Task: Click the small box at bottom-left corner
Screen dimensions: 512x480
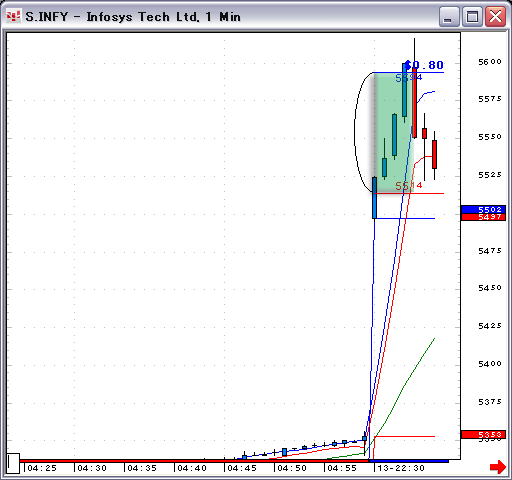Action: coord(13,463)
